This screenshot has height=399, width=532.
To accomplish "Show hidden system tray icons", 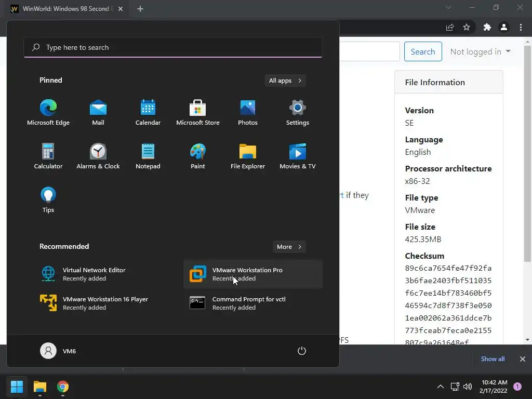I will pos(441,387).
